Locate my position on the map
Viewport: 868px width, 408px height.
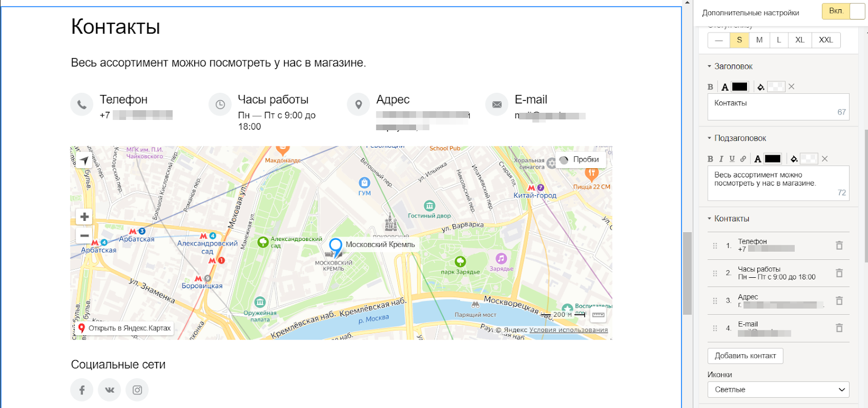[84, 160]
